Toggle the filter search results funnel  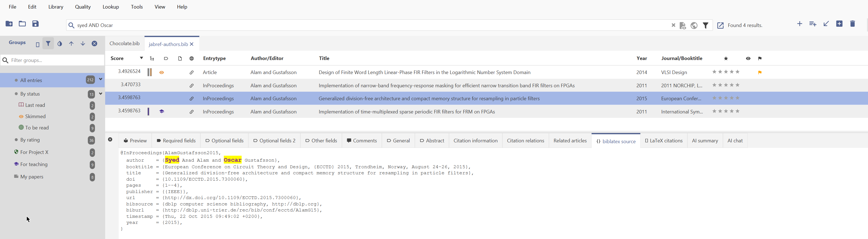click(x=706, y=26)
